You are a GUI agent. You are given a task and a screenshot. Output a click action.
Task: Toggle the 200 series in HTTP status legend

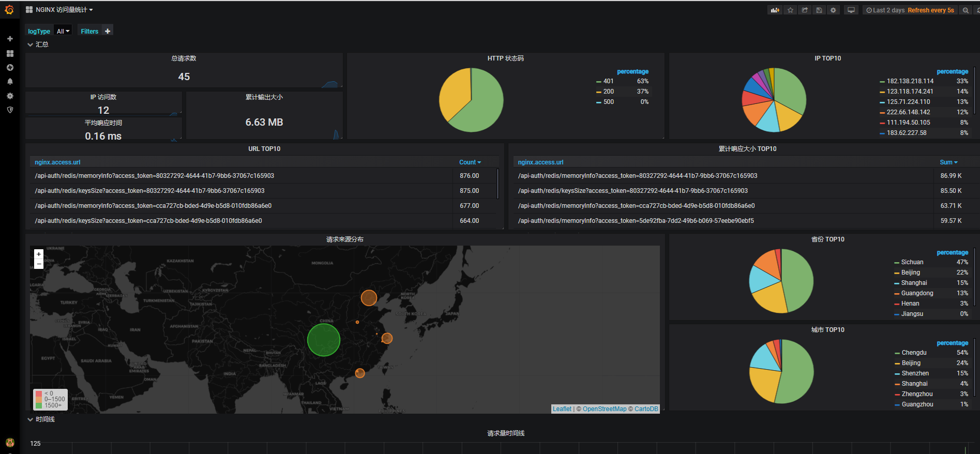point(608,92)
